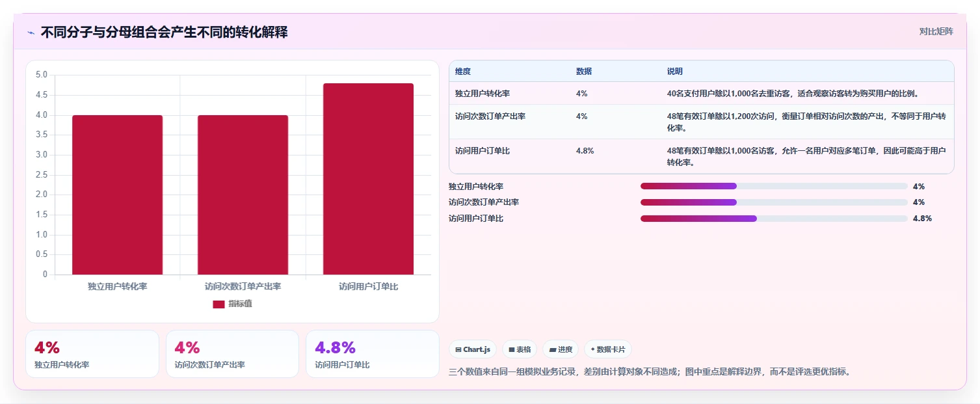Click the 5.0 y-axis tick label

tap(42, 75)
